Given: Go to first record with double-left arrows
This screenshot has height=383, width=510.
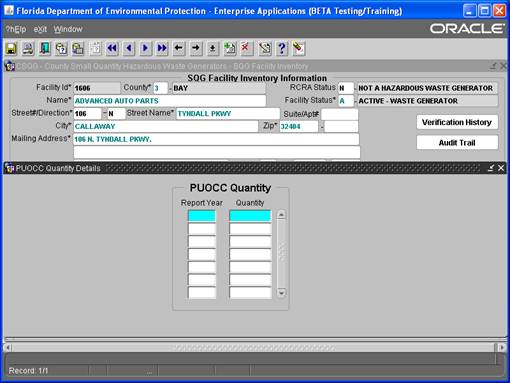Looking at the screenshot, I should [x=112, y=49].
